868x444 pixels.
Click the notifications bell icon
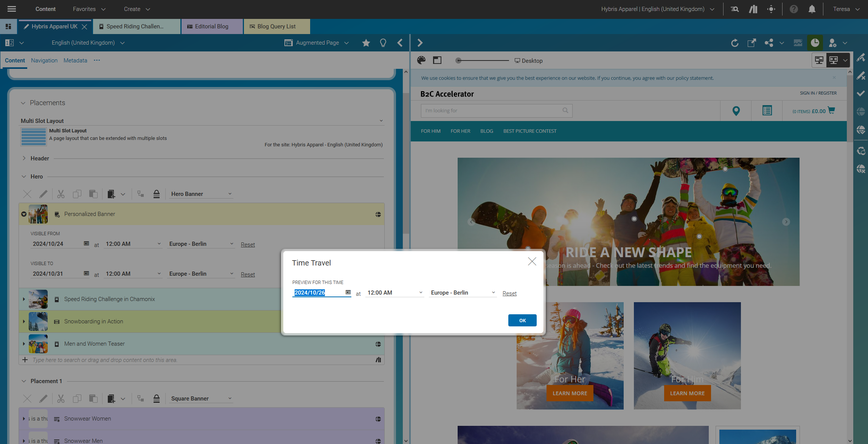coord(812,9)
